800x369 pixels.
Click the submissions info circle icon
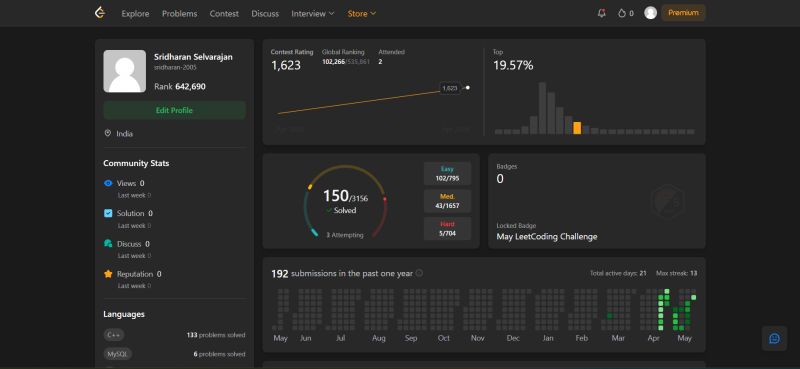pyautogui.click(x=419, y=273)
